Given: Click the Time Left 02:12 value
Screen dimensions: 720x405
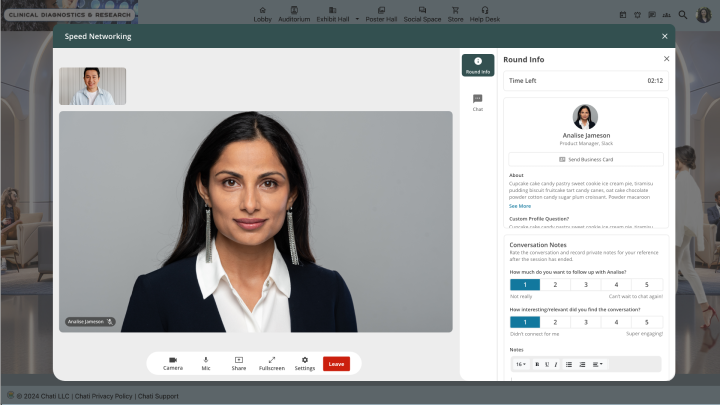Looking at the screenshot, I should pyautogui.click(x=655, y=80).
